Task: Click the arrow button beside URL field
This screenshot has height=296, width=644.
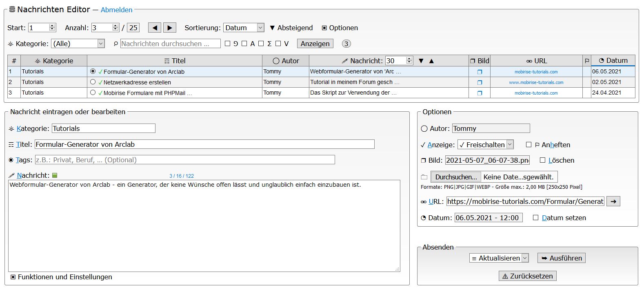Action: click(x=613, y=201)
